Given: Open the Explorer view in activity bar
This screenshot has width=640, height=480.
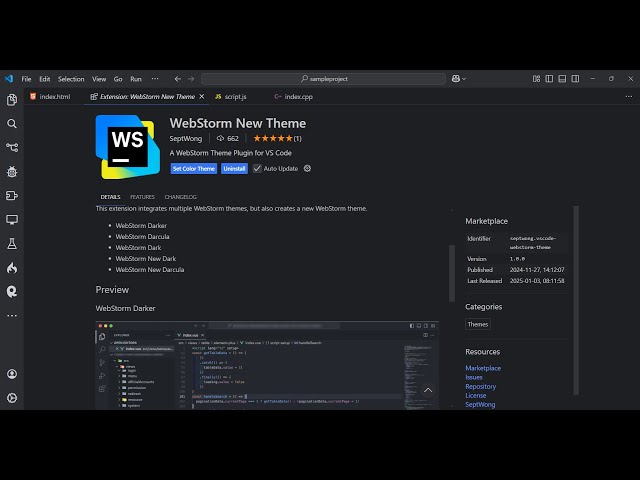Looking at the screenshot, I should 12,100.
